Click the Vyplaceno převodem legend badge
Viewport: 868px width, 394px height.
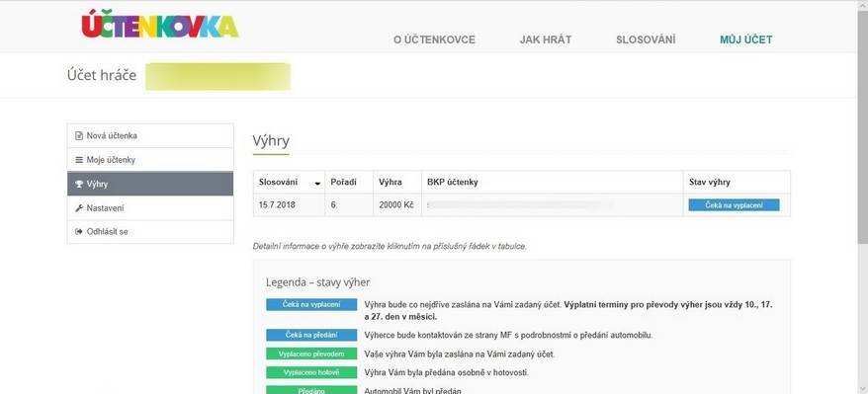[x=311, y=354]
